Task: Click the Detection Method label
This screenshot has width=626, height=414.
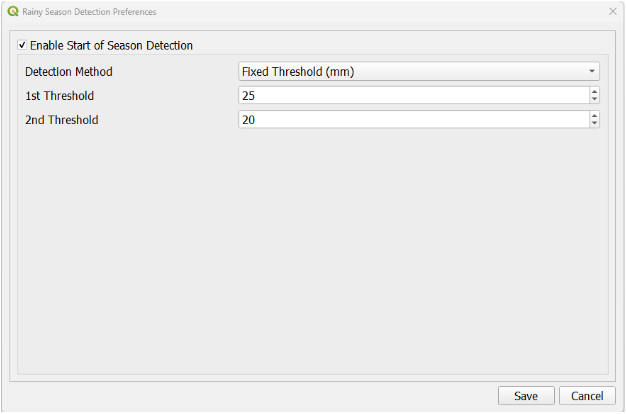Action: pyautogui.click(x=69, y=72)
